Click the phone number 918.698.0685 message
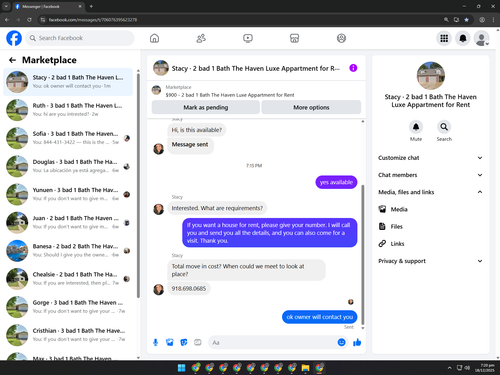This screenshot has width=500, height=375. click(x=189, y=289)
